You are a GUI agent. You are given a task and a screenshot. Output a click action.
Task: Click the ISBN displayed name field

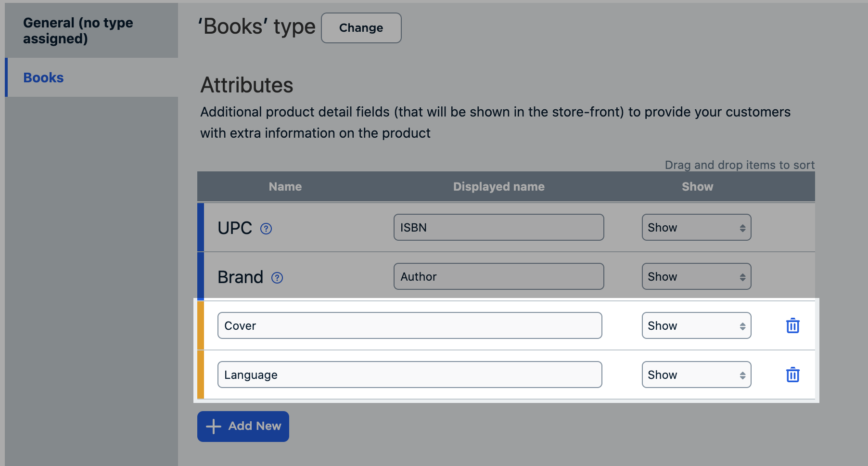click(498, 227)
